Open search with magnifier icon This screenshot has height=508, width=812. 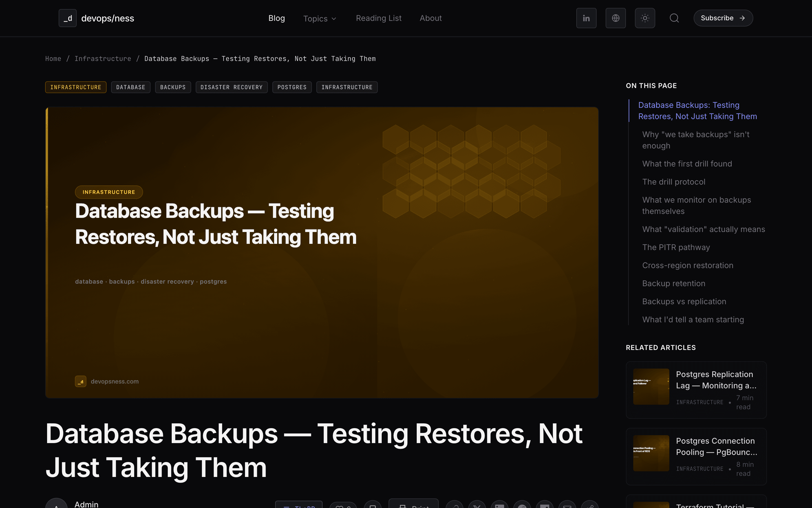pos(674,18)
